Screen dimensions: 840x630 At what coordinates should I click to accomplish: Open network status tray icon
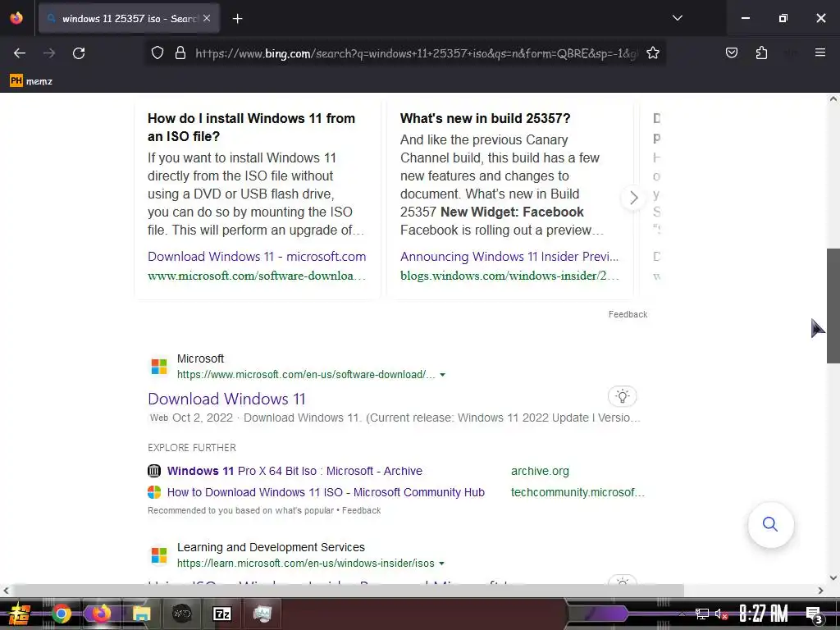coord(702,614)
